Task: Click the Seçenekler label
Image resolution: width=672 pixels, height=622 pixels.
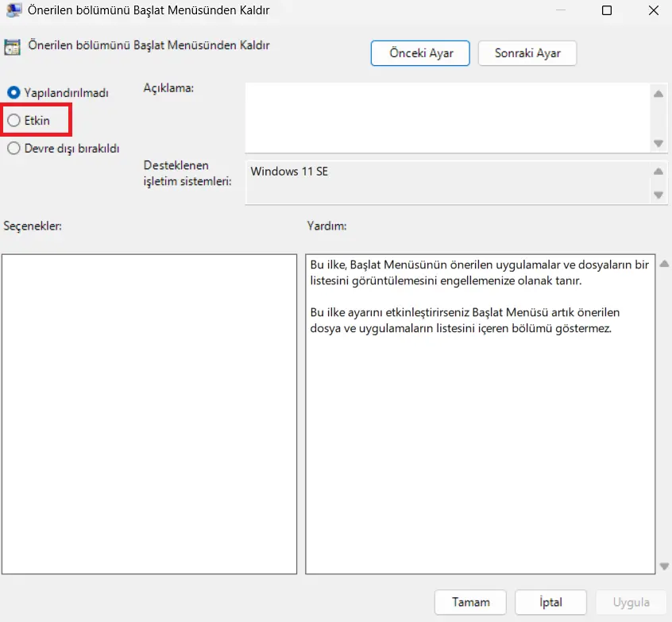Action: pos(33,226)
